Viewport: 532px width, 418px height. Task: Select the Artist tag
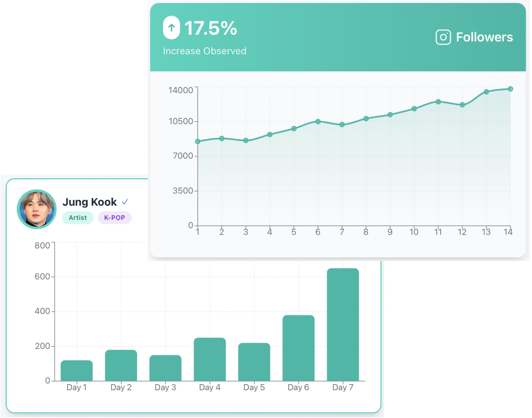[78, 218]
